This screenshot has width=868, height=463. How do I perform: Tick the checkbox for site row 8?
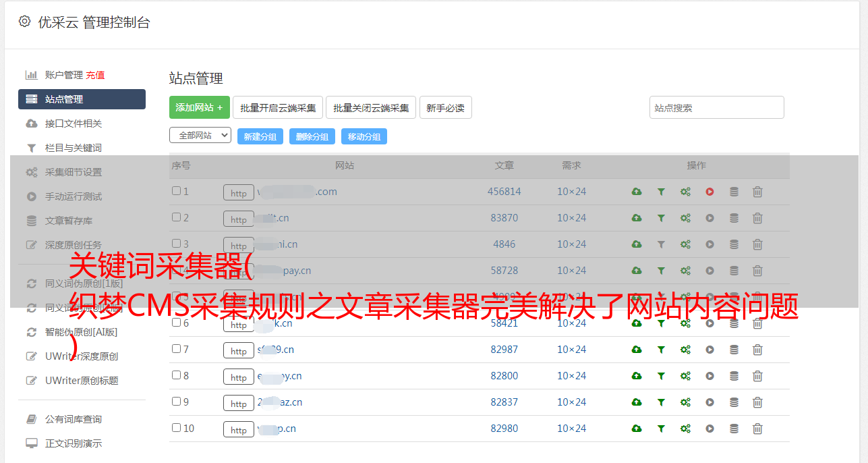coord(176,375)
